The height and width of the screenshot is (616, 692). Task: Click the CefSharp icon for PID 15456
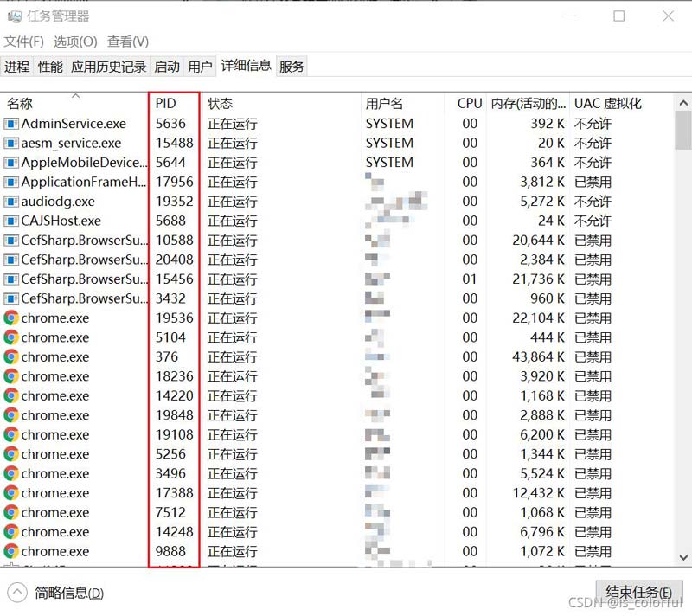coord(11,279)
